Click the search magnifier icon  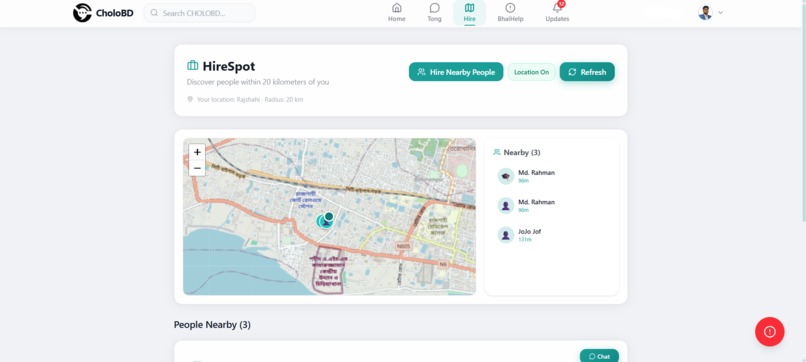(154, 13)
